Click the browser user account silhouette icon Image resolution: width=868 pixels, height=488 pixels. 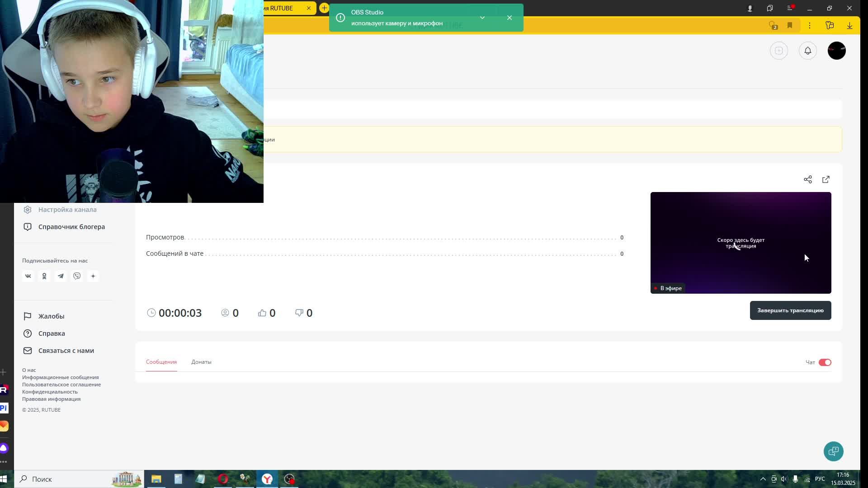coord(750,8)
